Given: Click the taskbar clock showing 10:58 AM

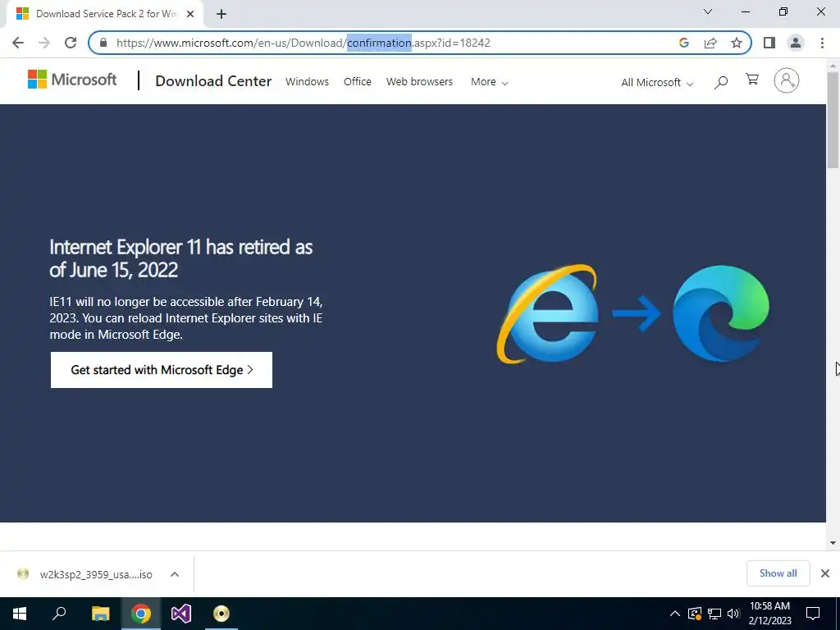Looking at the screenshot, I should click(769, 614).
